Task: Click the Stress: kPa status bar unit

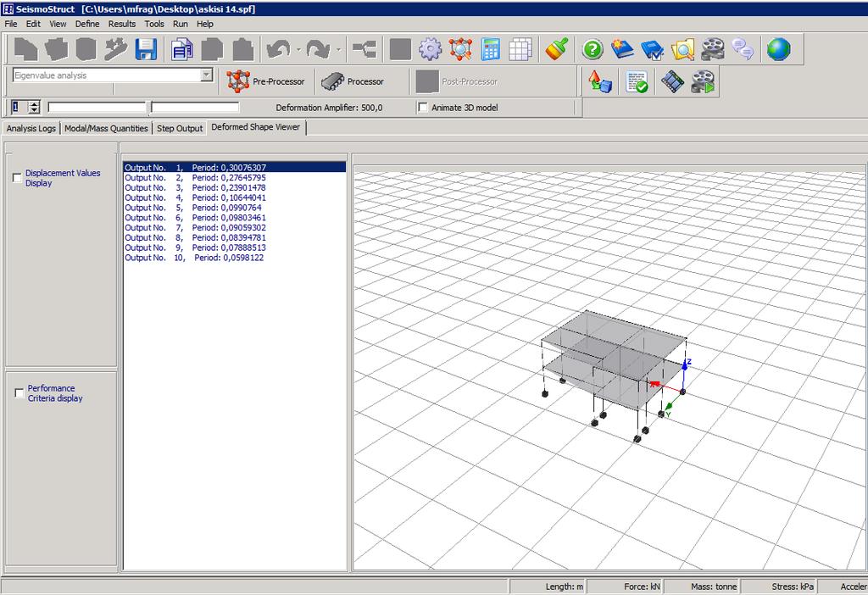Action: click(x=793, y=587)
